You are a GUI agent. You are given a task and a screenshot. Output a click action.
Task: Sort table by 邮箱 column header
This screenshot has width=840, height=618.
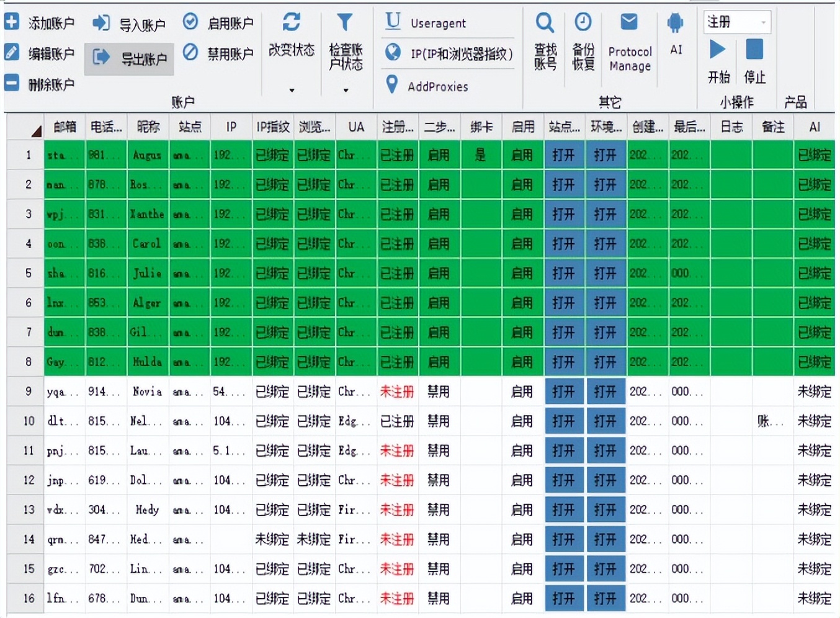65,127
